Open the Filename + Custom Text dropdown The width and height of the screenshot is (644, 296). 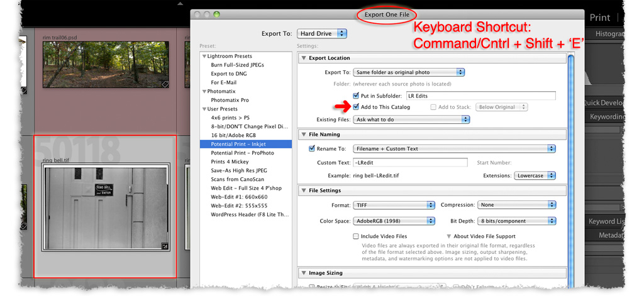(454, 148)
